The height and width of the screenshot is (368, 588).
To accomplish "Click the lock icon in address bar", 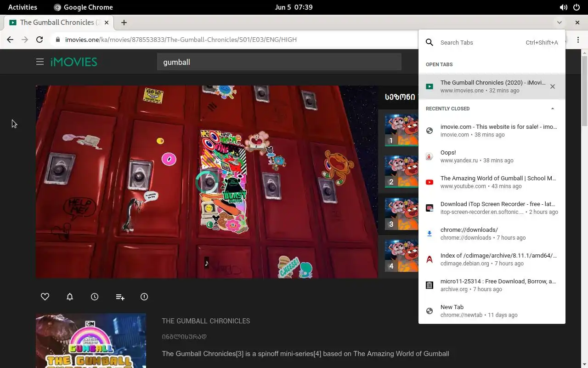I will pyautogui.click(x=57, y=40).
